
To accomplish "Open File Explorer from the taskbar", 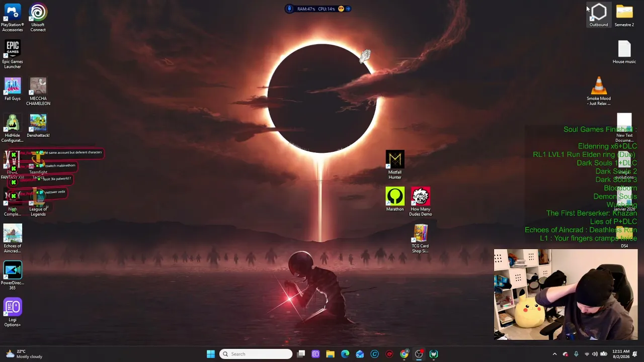I will click(330, 354).
